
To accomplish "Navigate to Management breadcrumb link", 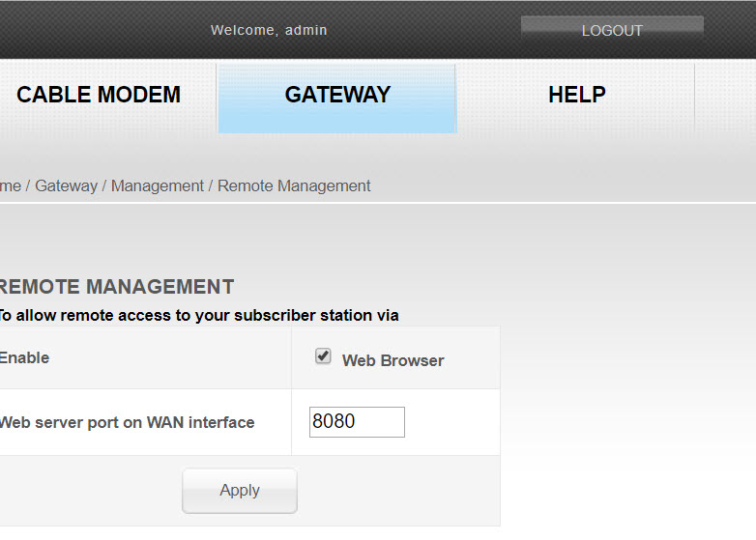I will [x=158, y=185].
